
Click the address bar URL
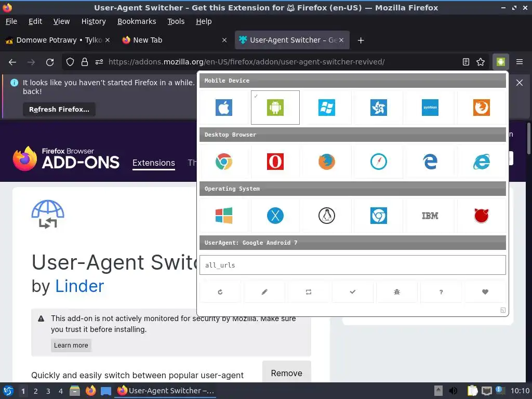pyautogui.click(x=246, y=62)
